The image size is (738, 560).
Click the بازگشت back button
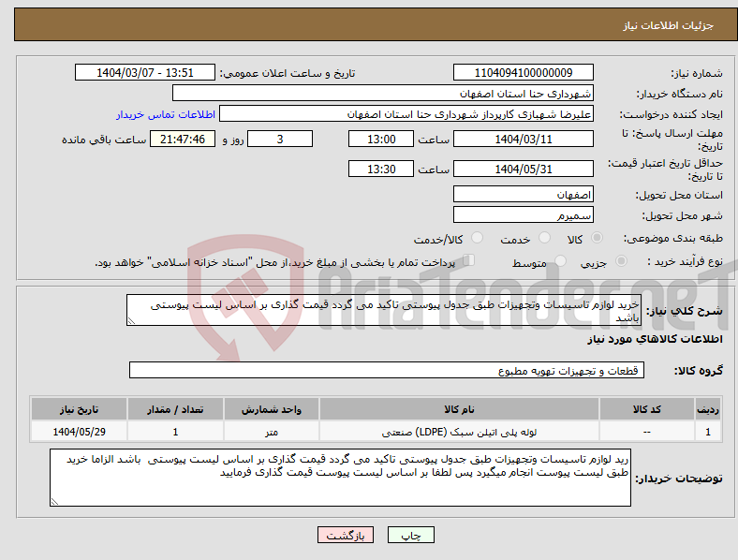click(x=346, y=535)
